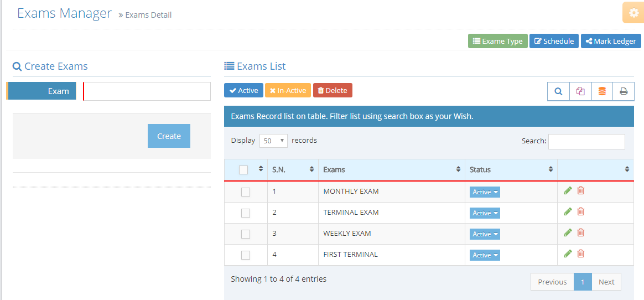Edit FIRST TERMINAL with pencil icon
Image resolution: width=644 pixels, height=300 pixels.
tap(568, 254)
